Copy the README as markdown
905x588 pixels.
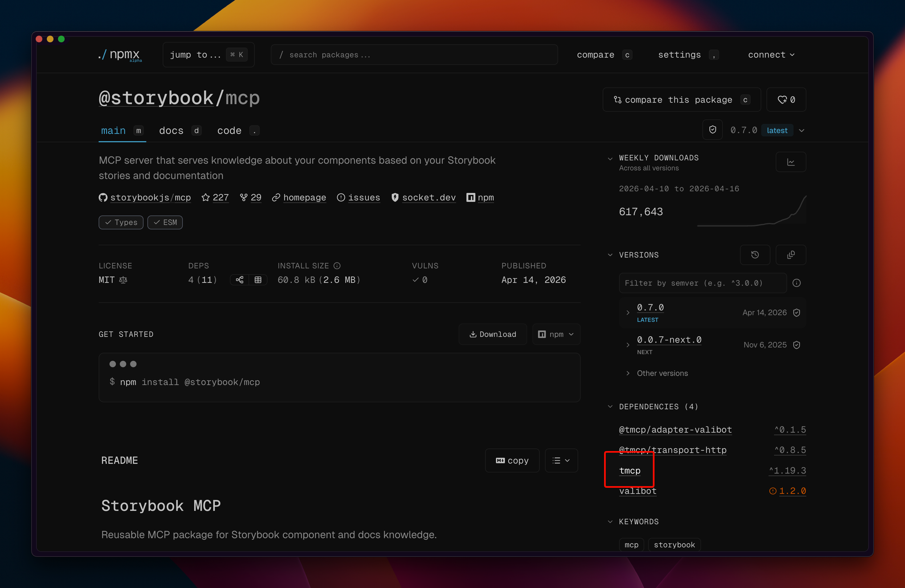point(512,460)
